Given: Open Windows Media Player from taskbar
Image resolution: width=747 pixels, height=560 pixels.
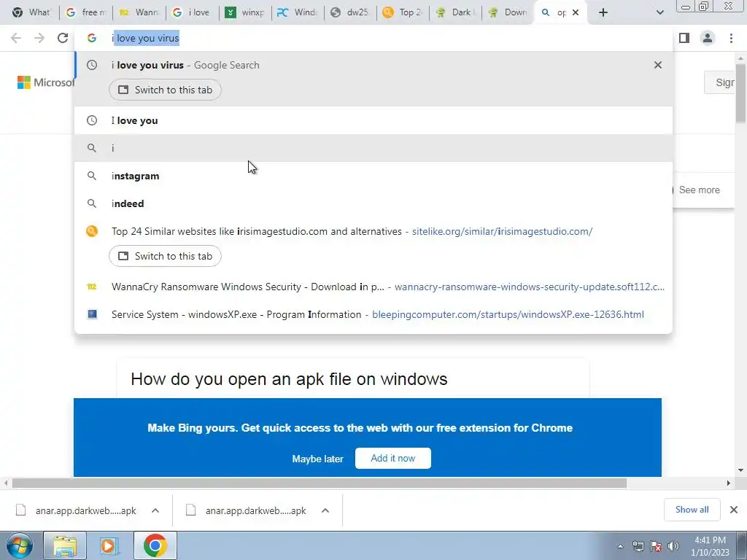Looking at the screenshot, I should tap(109, 545).
